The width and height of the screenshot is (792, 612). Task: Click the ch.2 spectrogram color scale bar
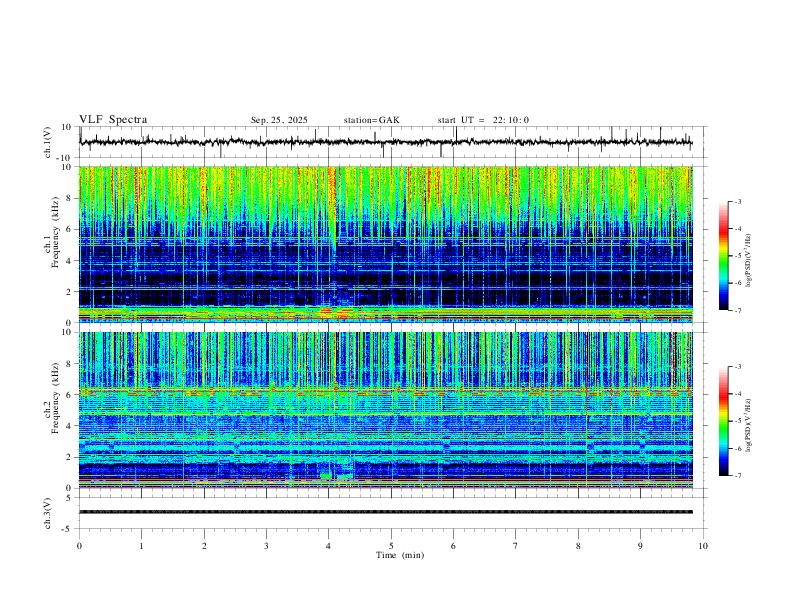[x=723, y=421]
